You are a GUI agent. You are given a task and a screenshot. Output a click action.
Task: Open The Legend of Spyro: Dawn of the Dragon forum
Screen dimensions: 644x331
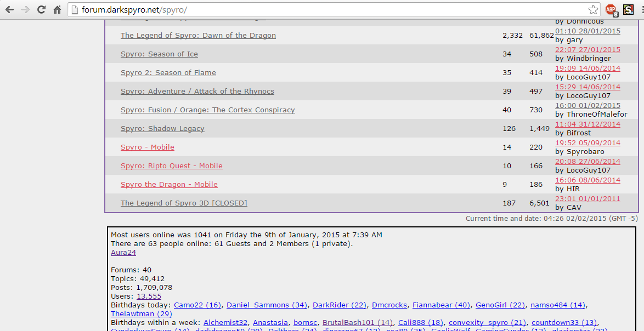pos(198,35)
